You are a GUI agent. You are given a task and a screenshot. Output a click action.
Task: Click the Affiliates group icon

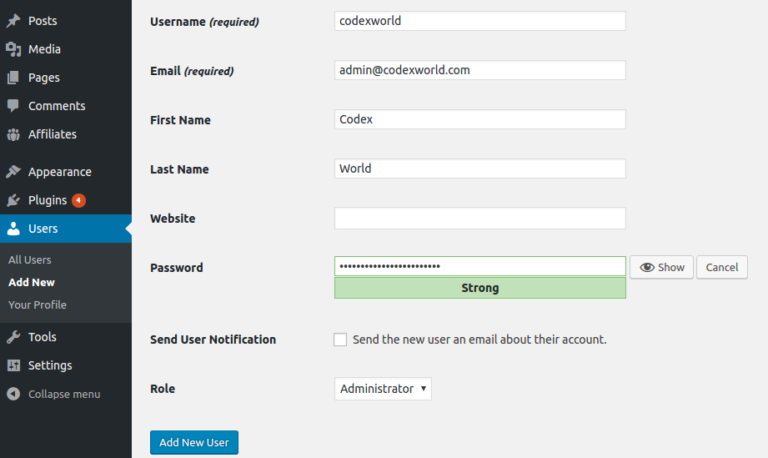[13, 134]
